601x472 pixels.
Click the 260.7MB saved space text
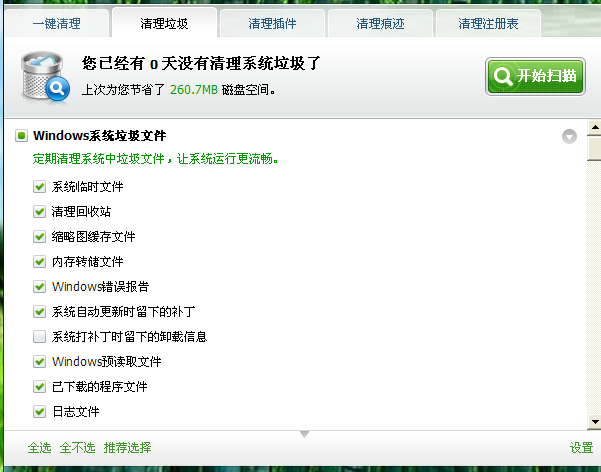pyautogui.click(x=194, y=90)
